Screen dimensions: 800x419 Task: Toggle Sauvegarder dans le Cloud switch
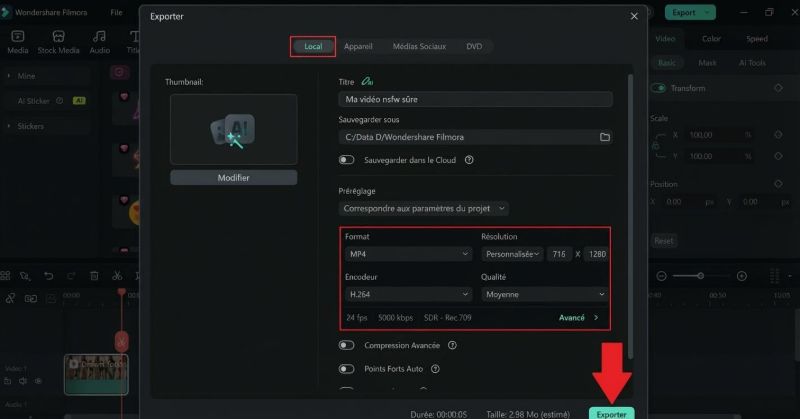[346, 160]
